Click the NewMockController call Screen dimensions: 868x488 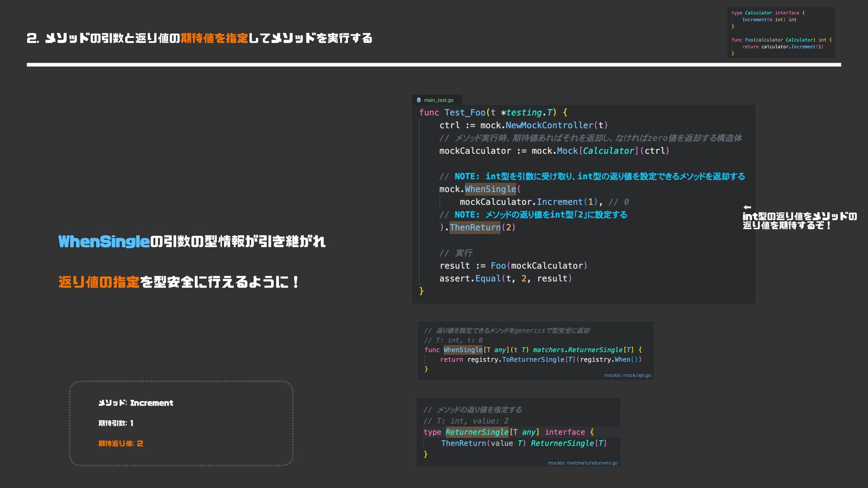click(549, 125)
